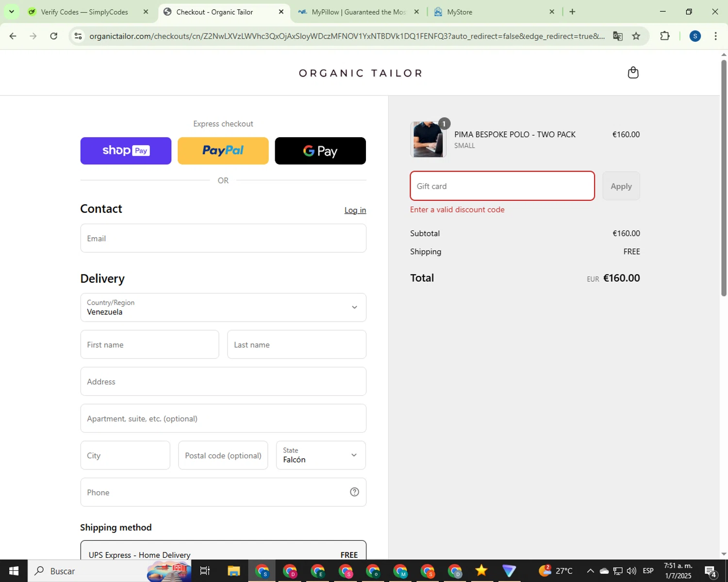
Task: Open browser Extensions puzzle icon
Action: click(665, 36)
